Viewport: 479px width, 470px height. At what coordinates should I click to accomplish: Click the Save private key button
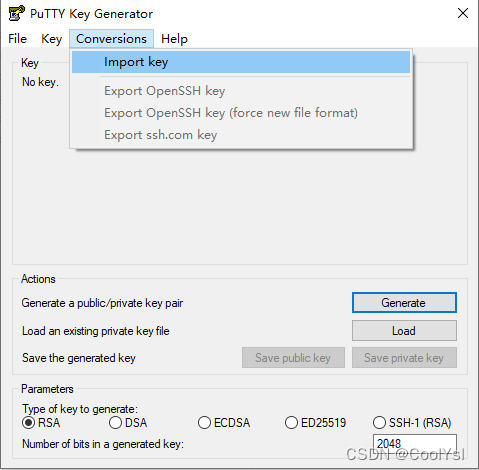tap(404, 358)
